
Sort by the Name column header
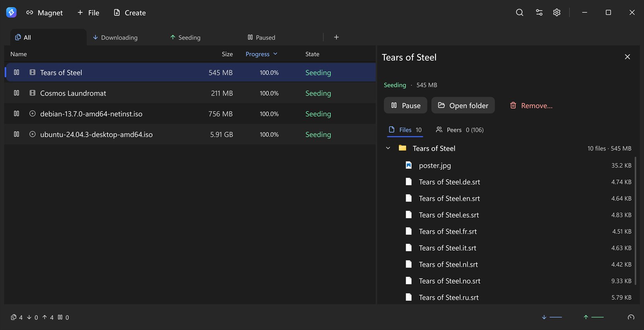(19, 54)
